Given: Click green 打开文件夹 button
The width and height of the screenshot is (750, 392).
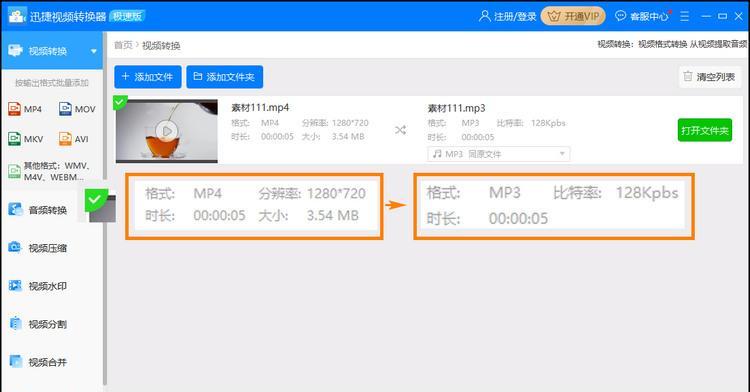Looking at the screenshot, I should click(x=705, y=130).
